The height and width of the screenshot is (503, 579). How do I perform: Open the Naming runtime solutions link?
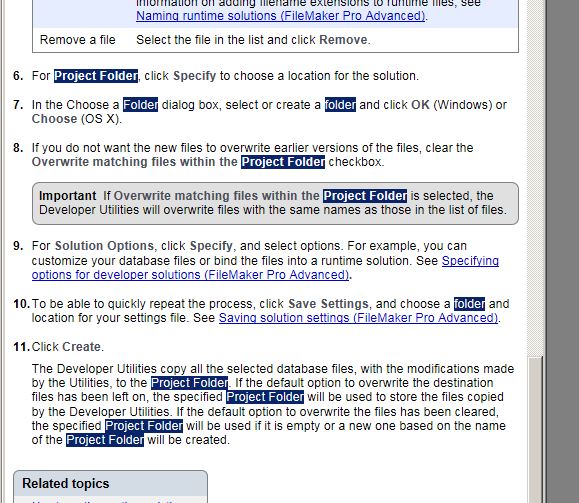281,16
